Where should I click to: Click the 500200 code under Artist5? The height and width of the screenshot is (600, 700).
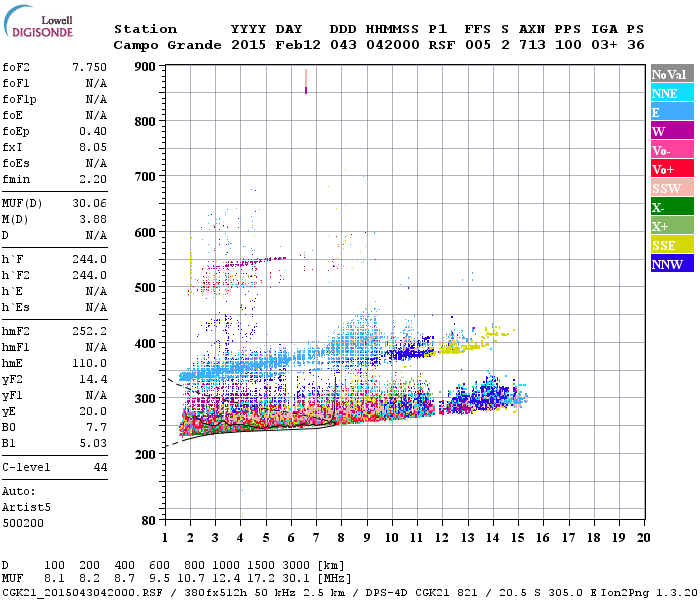pyautogui.click(x=23, y=523)
